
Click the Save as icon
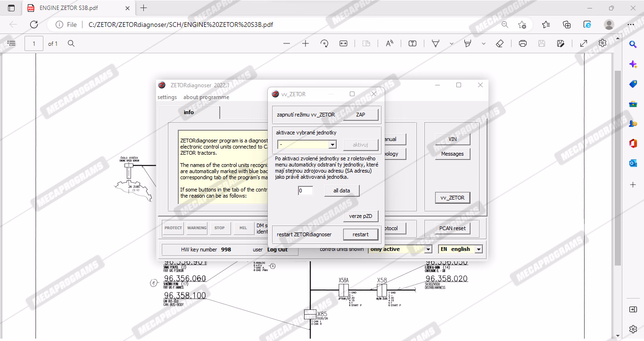[x=561, y=43]
